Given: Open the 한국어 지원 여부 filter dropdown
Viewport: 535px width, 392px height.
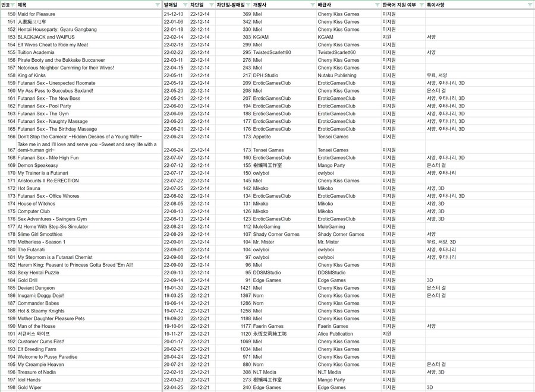Looking at the screenshot, I should click(x=421, y=5).
